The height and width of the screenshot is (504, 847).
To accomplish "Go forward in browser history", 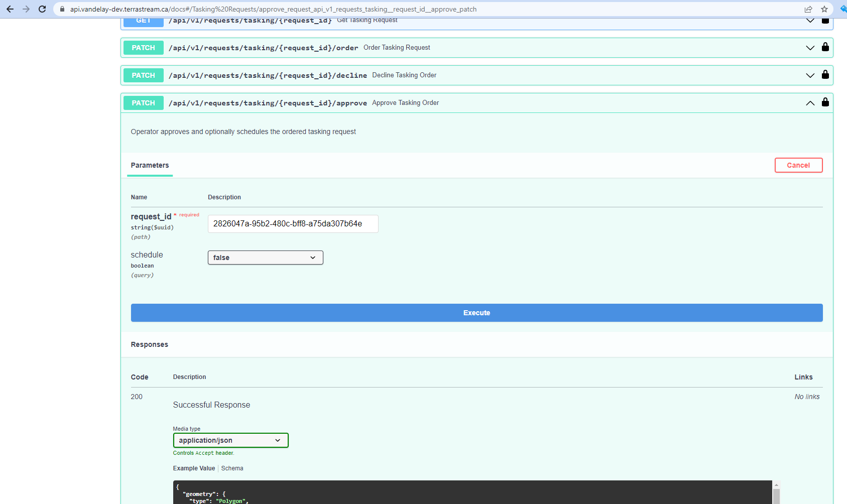I will pyautogui.click(x=26, y=9).
